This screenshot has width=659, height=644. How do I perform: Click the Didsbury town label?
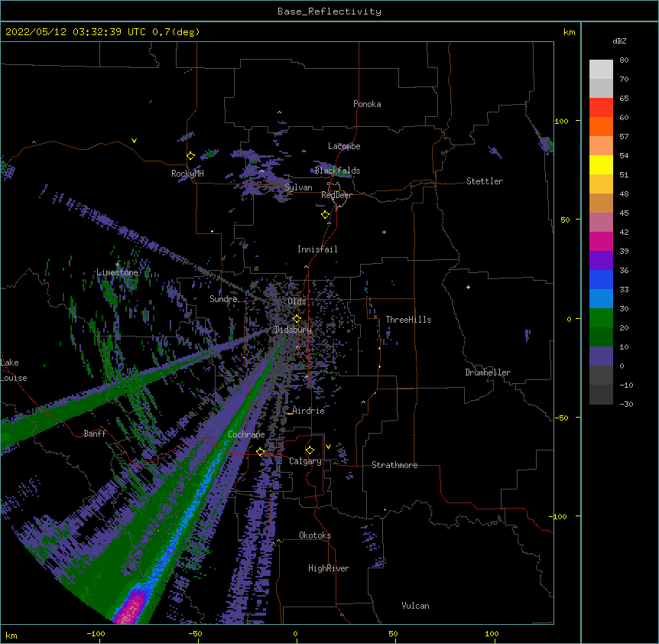pyautogui.click(x=294, y=330)
